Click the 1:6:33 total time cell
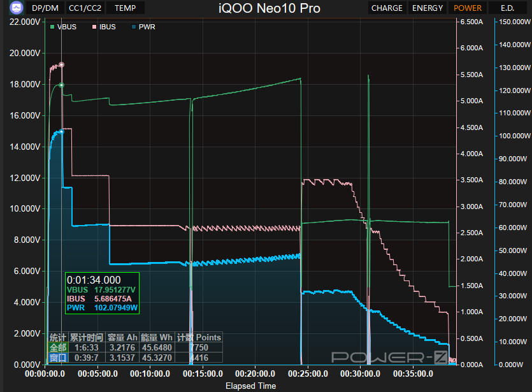 [87, 347]
